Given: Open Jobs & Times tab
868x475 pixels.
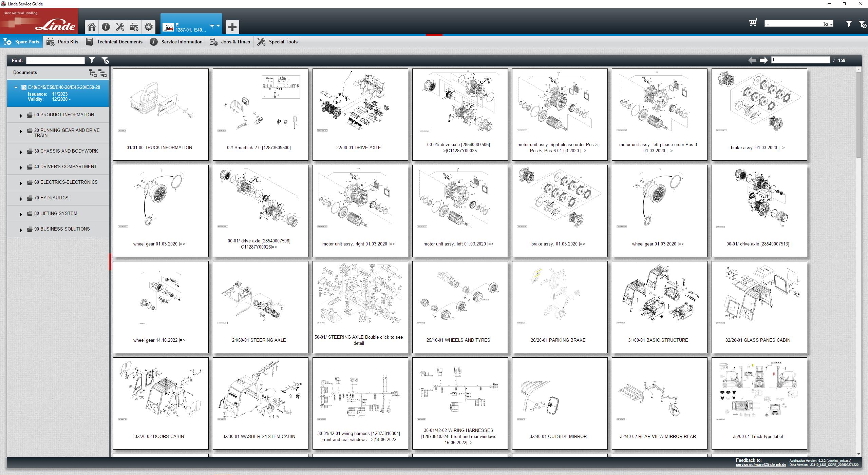Looking at the screenshot, I should [230, 42].
